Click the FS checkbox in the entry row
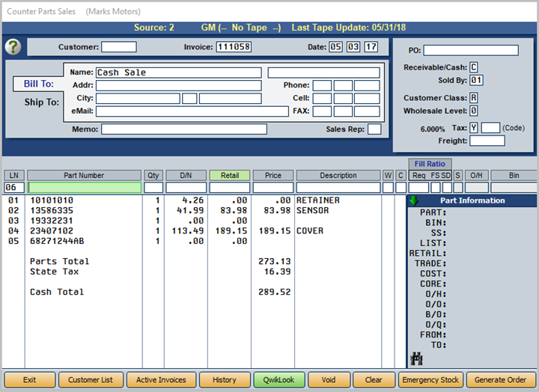 click(436, 188)
